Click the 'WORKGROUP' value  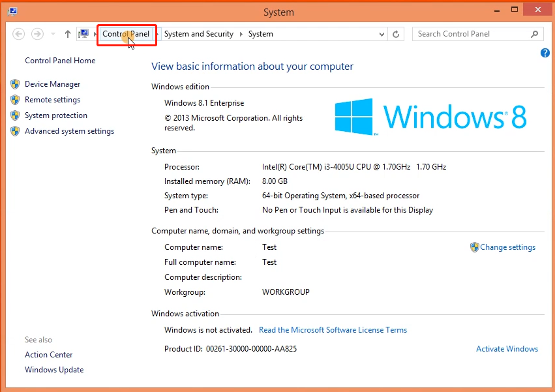click(286, 292)
